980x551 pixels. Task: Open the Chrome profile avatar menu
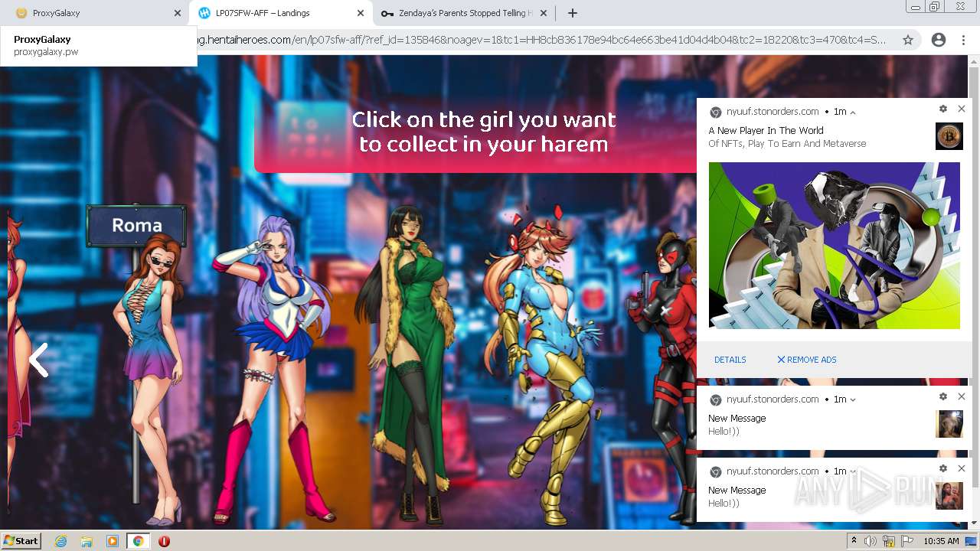pyautogui.click(x=939, y=40)
